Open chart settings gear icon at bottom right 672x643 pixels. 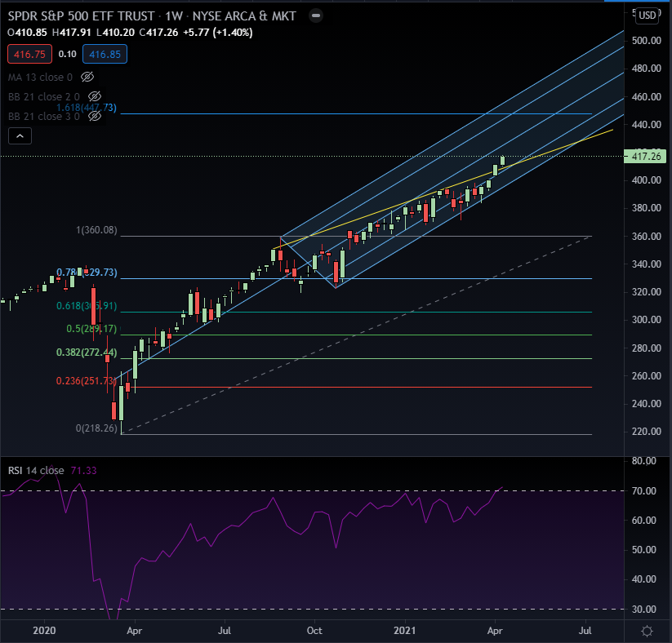648,631
